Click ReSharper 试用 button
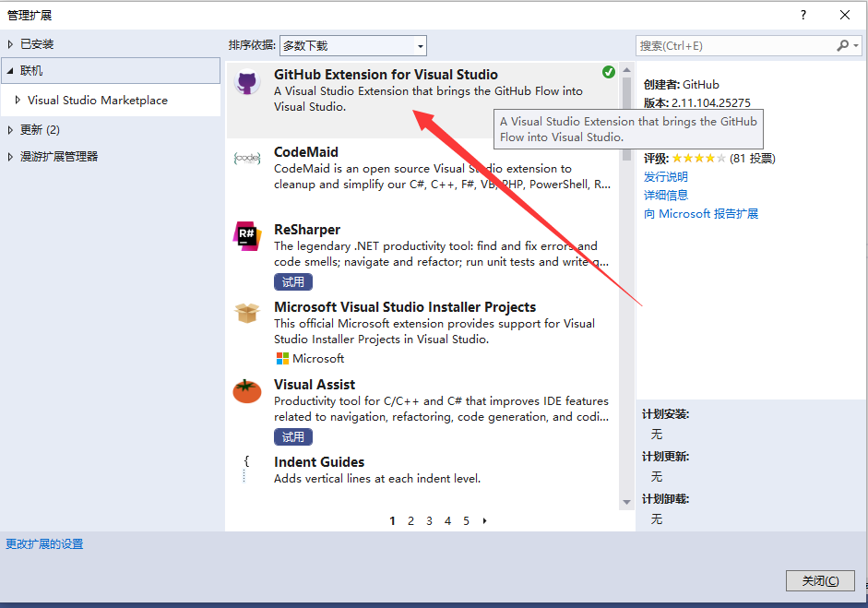The height and width of the screenshot is (608, 868). [x=292, y=281]
